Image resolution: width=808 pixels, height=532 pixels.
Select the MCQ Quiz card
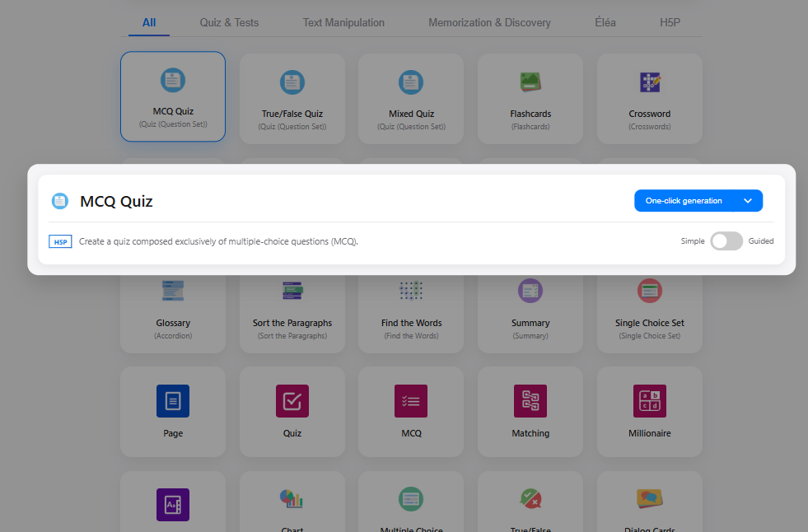coord(173,97)
